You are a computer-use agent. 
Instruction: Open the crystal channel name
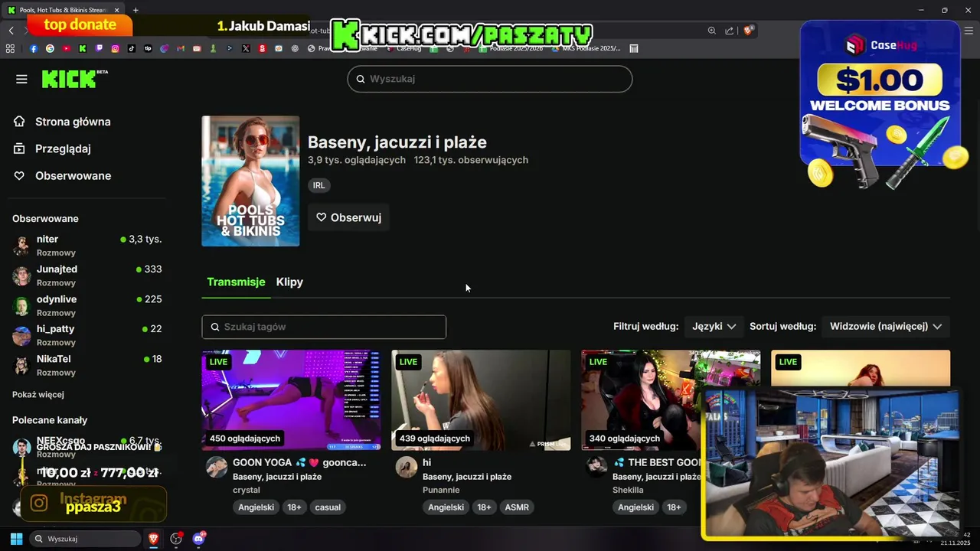pos(247,490)
